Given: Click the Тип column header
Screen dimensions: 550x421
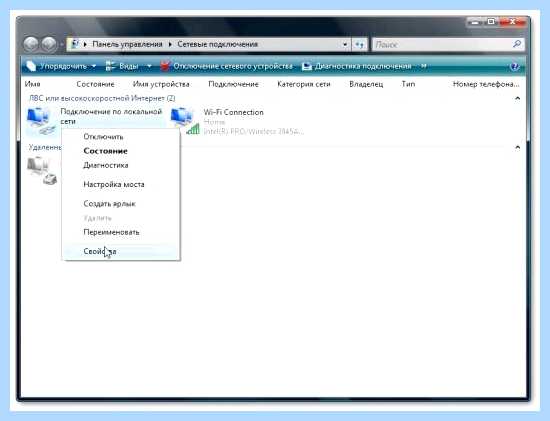Looking at the screenshot, I should tap(408, 84).
